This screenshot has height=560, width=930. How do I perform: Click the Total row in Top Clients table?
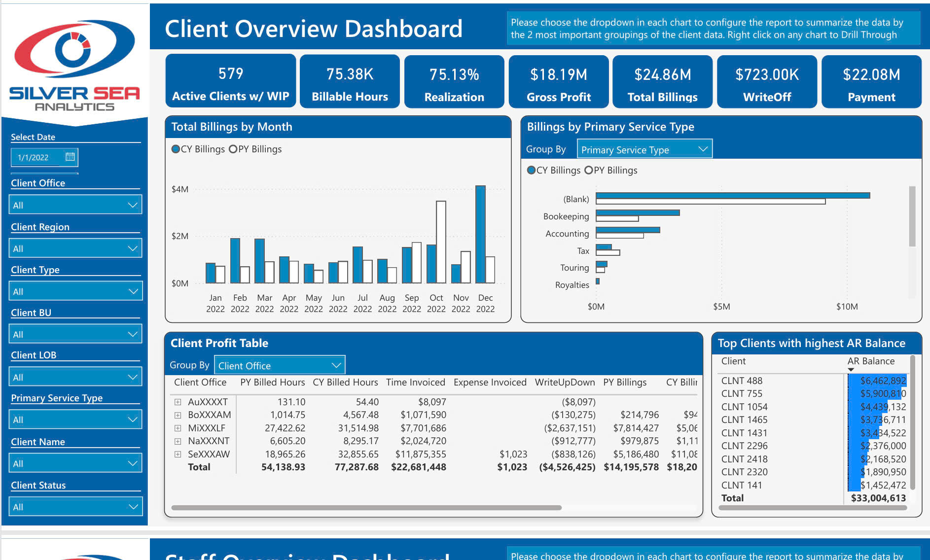[733, 498]
